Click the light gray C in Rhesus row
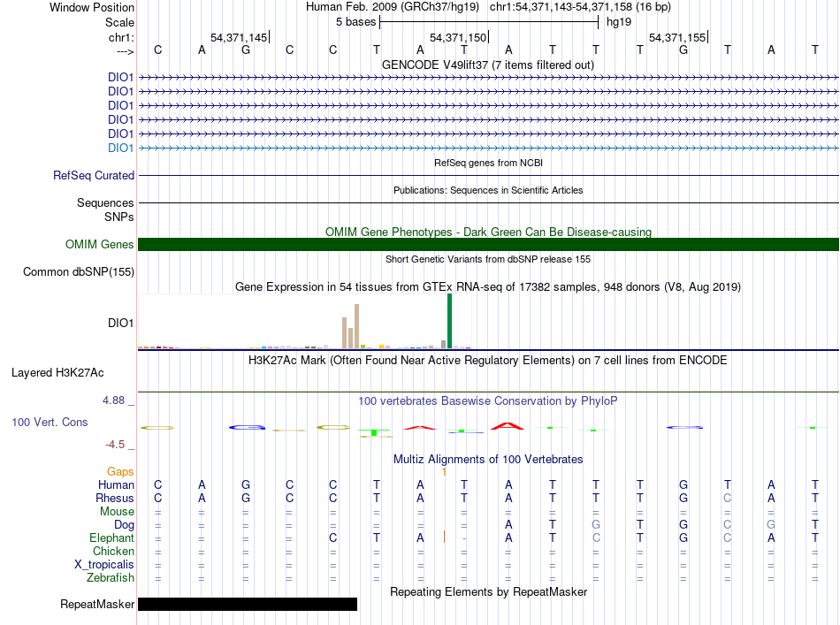 (727, 498)
